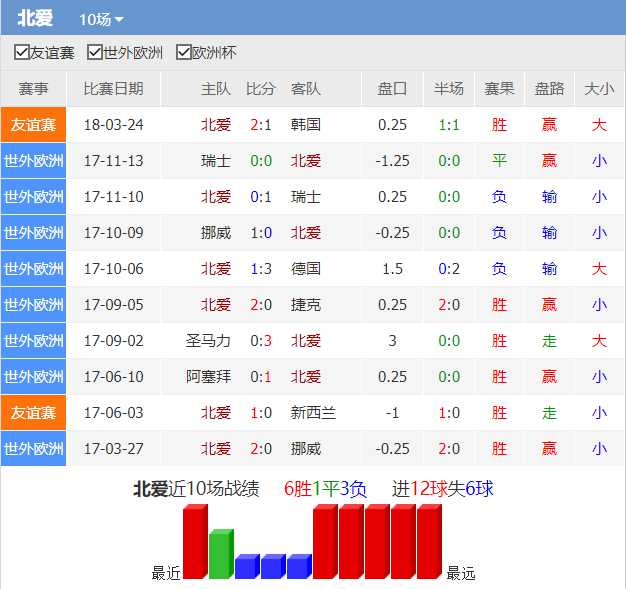Open the 1:3 score versus 德国

click(260, 269)
